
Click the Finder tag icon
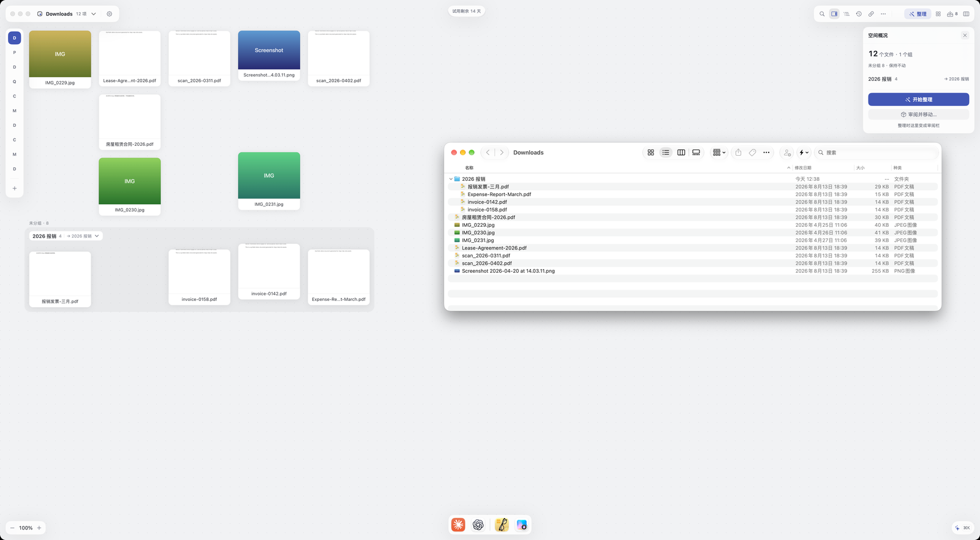[753, 153]
